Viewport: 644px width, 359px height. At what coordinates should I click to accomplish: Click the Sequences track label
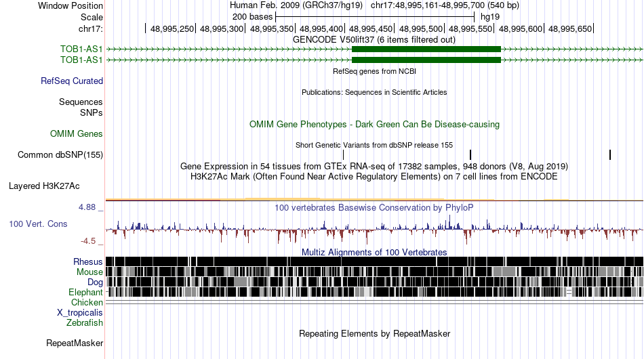click(81, 102)
